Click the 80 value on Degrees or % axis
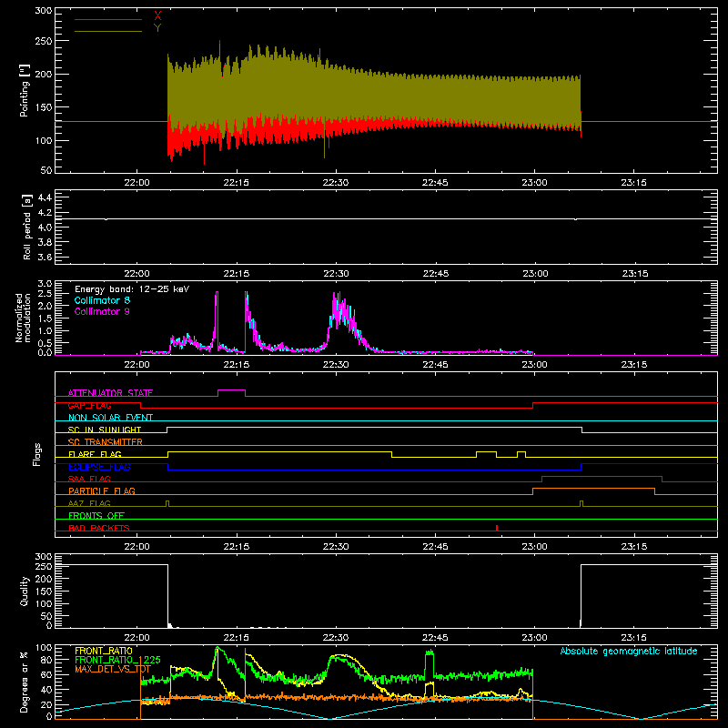This screenshot has width=728, height=728. point(47,660)
